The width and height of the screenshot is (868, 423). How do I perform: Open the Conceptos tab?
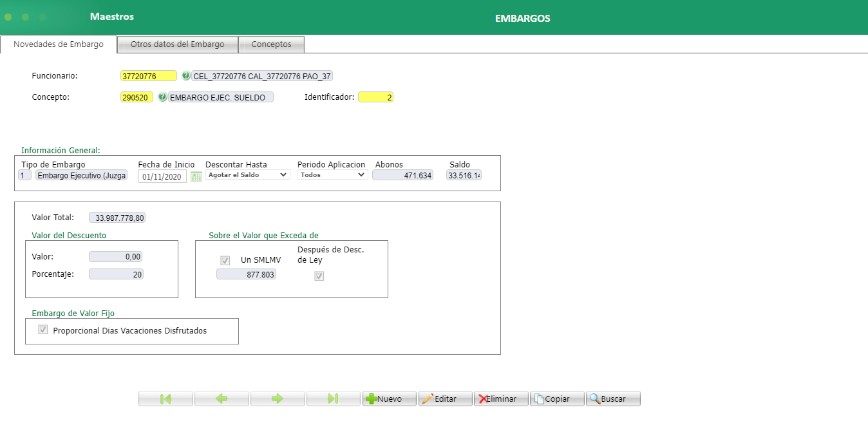tap(270, 44)
